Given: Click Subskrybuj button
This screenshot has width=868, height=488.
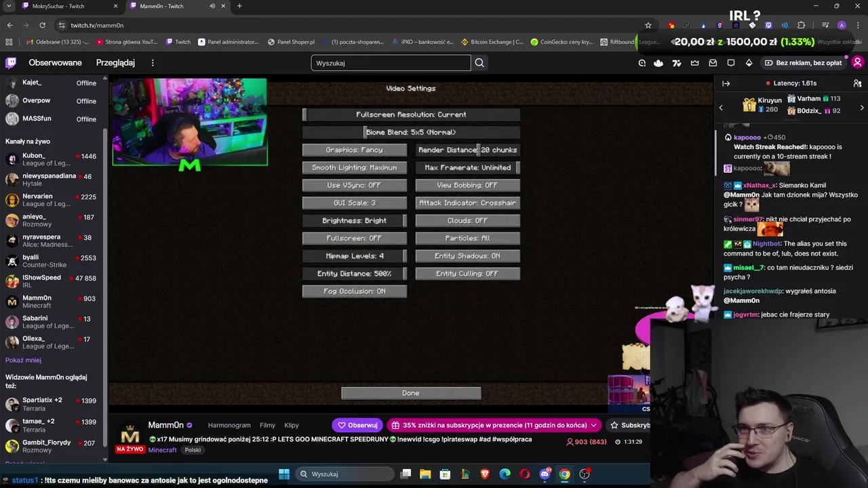Looking at the screenshot, I should pyautogui.click(x=627, y=425).
